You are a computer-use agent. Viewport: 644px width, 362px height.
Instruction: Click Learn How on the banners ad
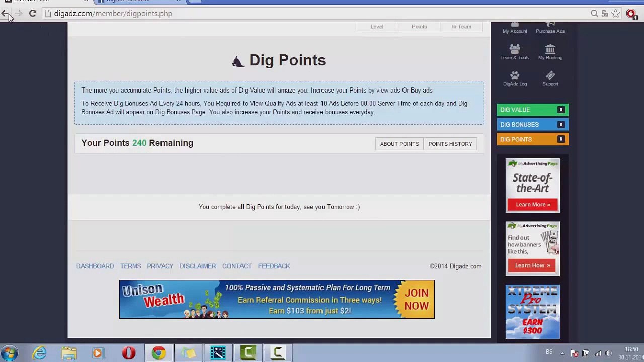click(533, 265)
